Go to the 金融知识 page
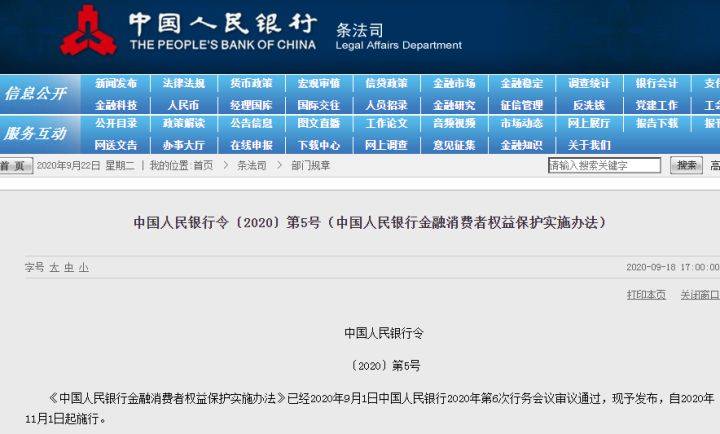720x434 pixels. 522,145
